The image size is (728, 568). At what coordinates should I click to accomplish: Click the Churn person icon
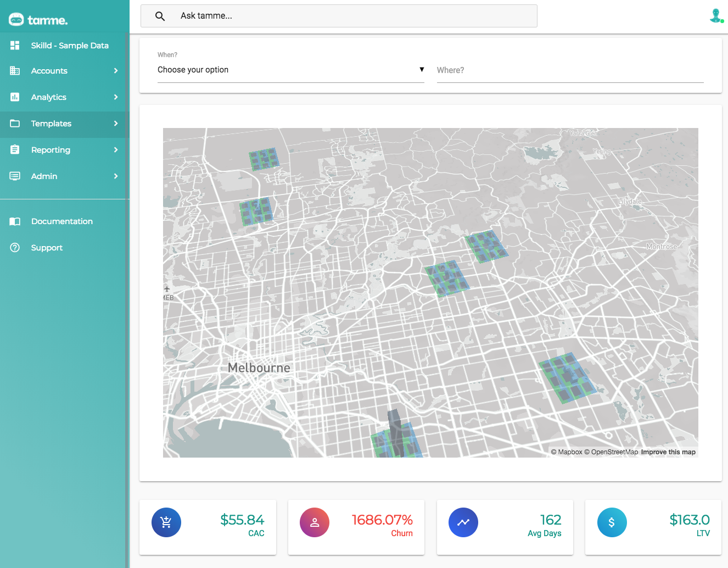point(315,522)
